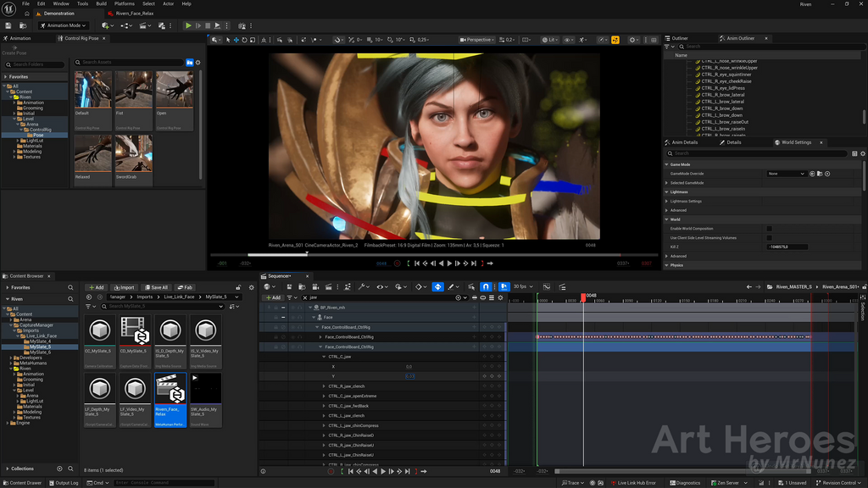The width and height of the screenshot is (868, 488).
Task: Click the viewport layout grid icon
Action: [x=654, y=40]
